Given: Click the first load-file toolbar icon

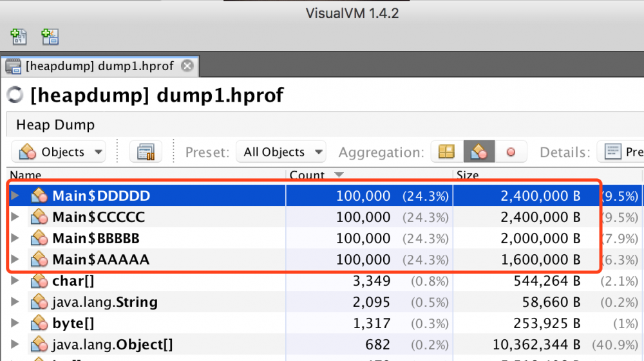Looking at the screenshot, I should tap(18, 37).
